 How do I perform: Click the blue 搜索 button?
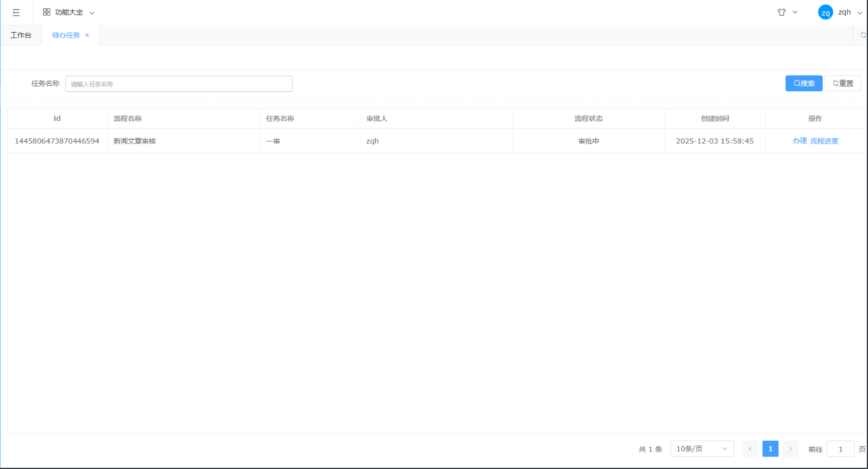803,83
